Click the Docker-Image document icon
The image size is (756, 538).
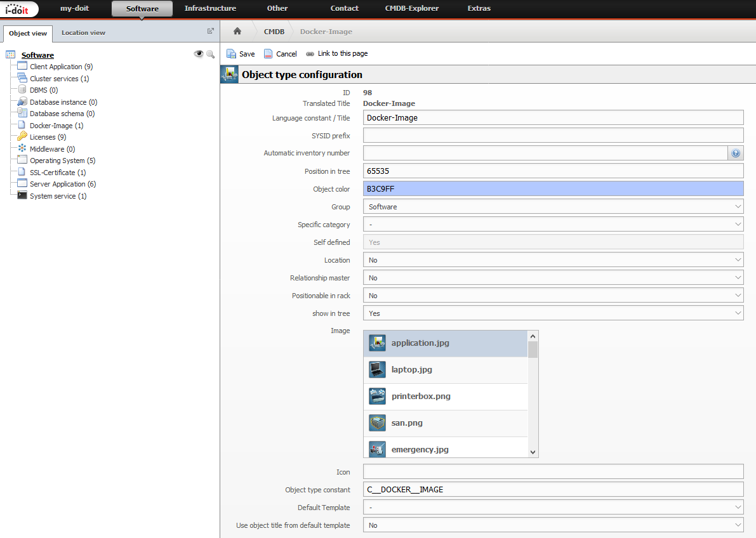point(22,125)
